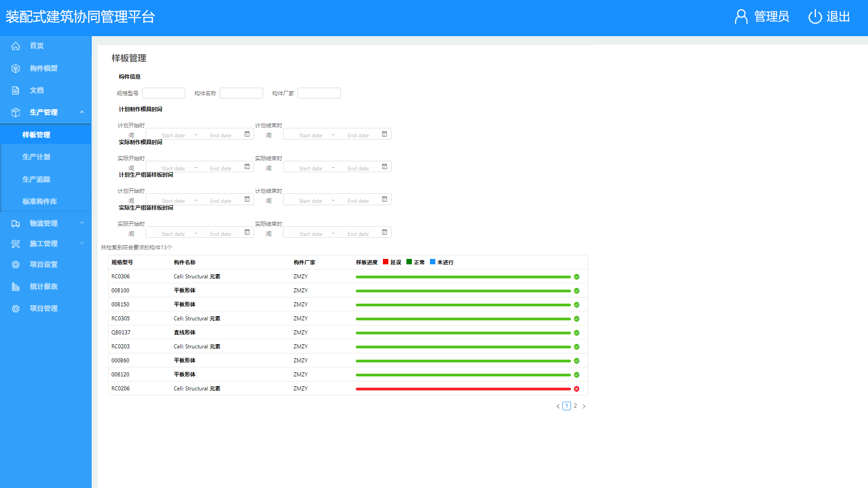The image size is (868, 488).
Task: Click the 构件厂家 input field
Action: (319, 93)
